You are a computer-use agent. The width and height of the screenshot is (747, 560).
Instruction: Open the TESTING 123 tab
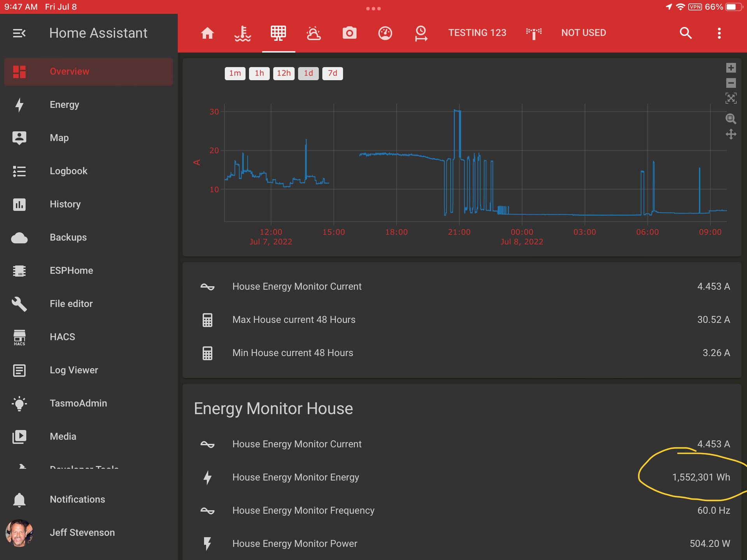point(477,33)
